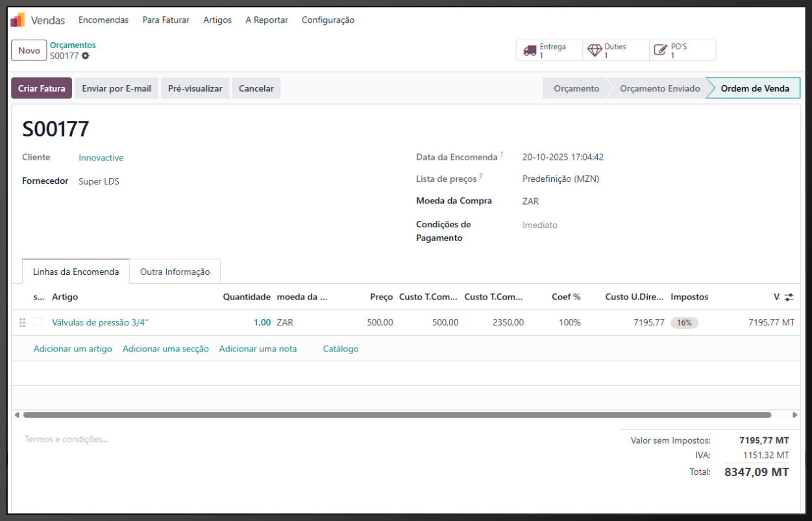Switch to the Outra Informação tab
This screenshot has width=812, height=521.
point(175,272)
